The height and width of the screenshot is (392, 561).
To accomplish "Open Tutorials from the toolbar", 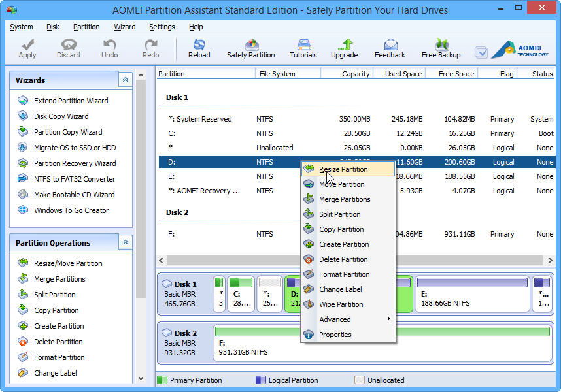I will pyautogui.click(x=303, y=48).
